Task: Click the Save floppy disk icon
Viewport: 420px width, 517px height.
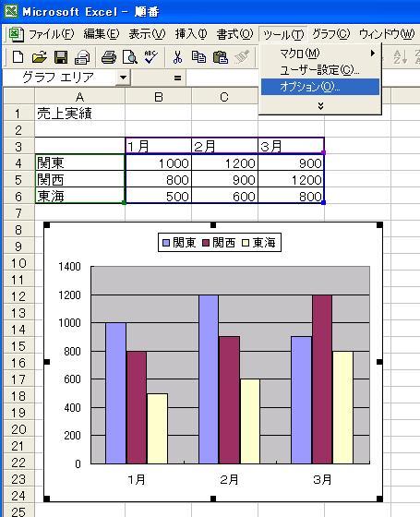Action: click(61, 57)
